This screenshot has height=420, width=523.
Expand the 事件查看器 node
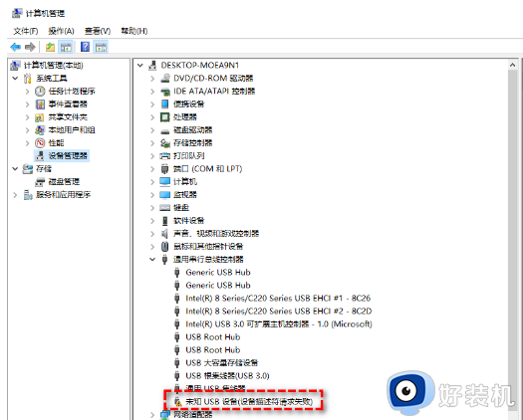tap(27, 105)
